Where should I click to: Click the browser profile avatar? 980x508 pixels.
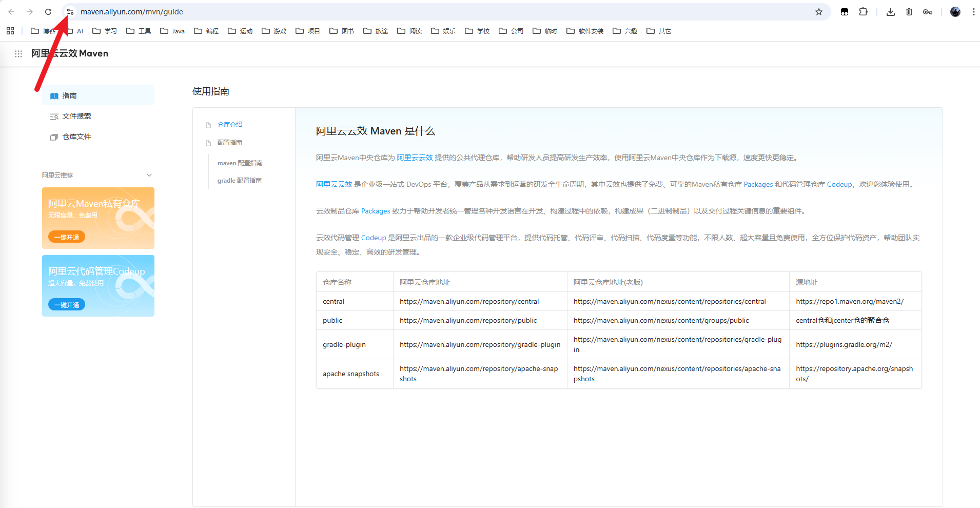point(955,12)
